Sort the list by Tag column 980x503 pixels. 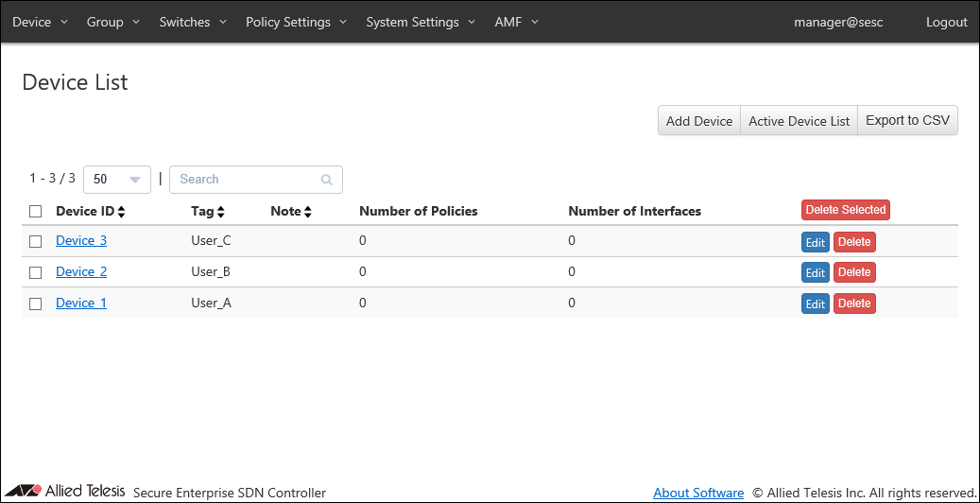[220, 212]
